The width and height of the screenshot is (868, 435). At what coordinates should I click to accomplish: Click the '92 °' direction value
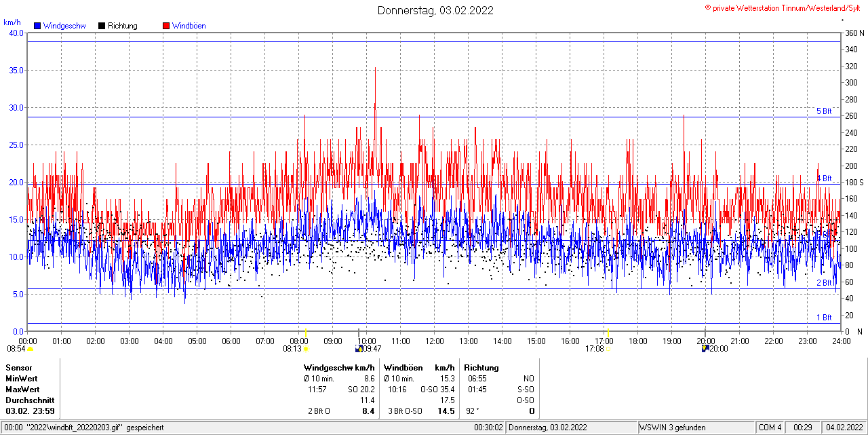472,411
